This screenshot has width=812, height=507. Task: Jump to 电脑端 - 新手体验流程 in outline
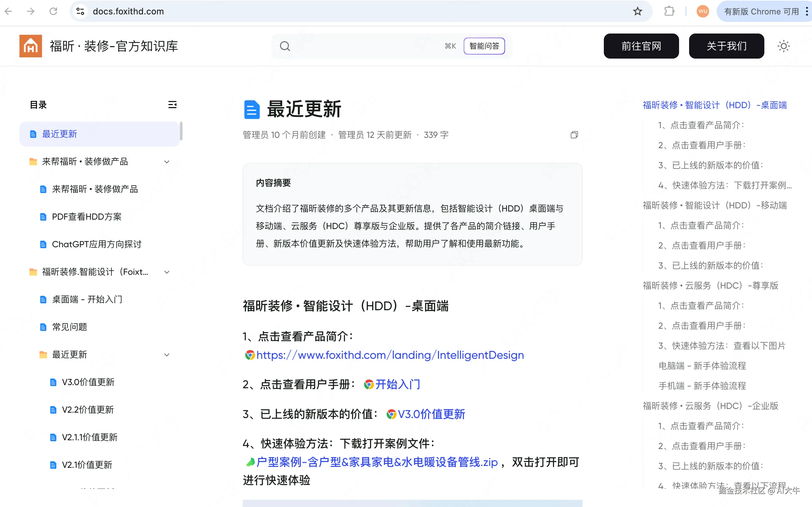[x=702, y=365]
